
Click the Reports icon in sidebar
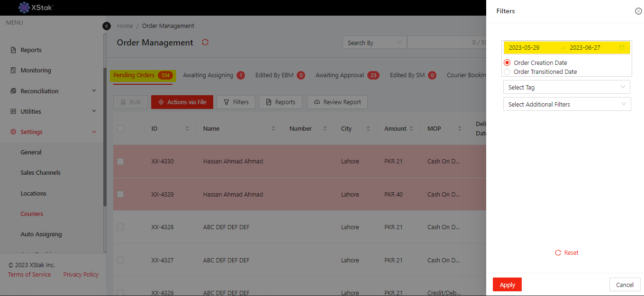pos(13,50)
